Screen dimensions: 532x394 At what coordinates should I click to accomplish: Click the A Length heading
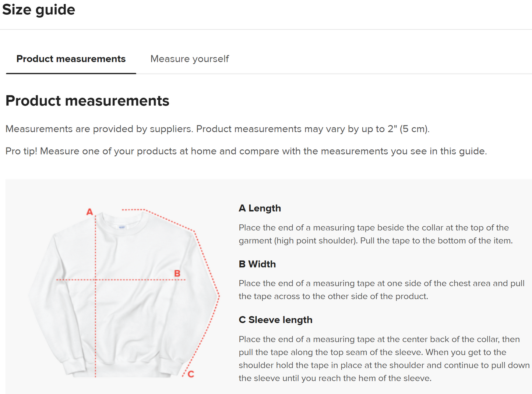(260, 208)
